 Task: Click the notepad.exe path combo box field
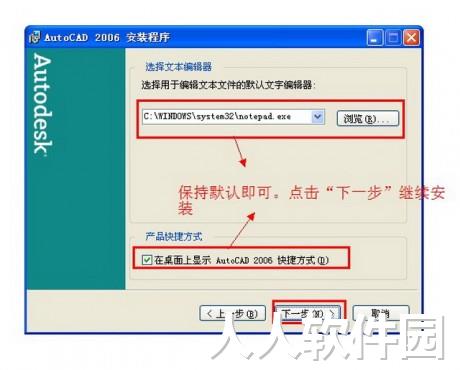tap(233, 117)
